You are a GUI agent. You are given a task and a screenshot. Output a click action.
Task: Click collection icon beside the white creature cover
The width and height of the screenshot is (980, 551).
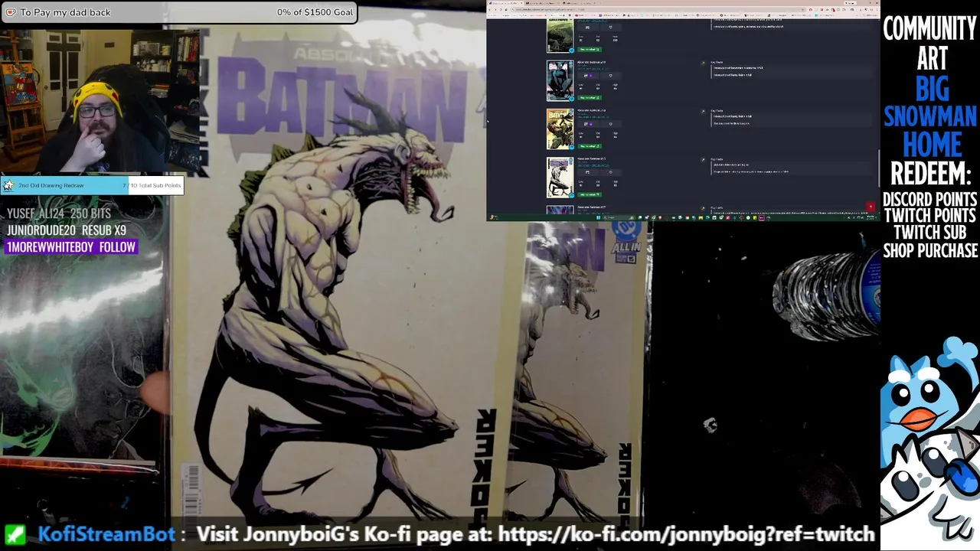pos(587,172)
